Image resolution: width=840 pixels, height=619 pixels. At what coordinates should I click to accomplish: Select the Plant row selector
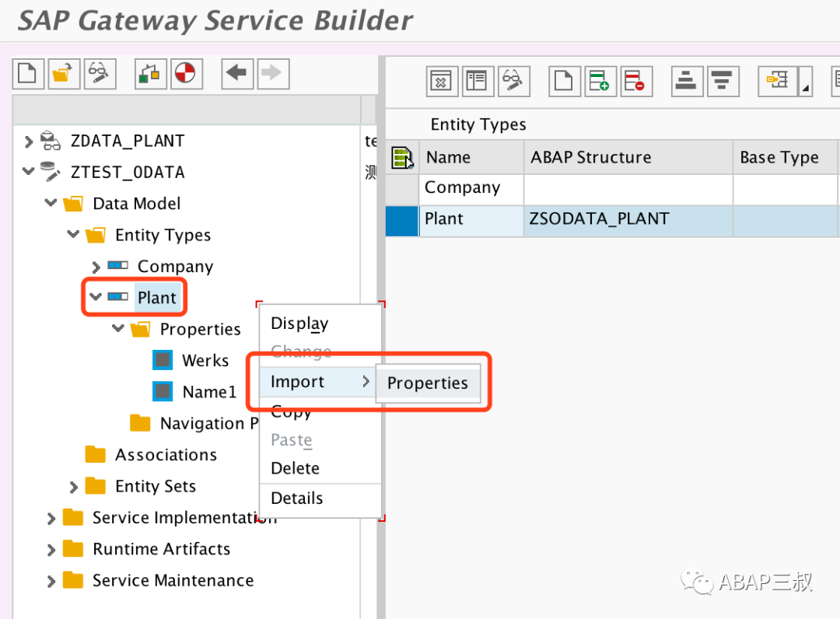[402, 221]
